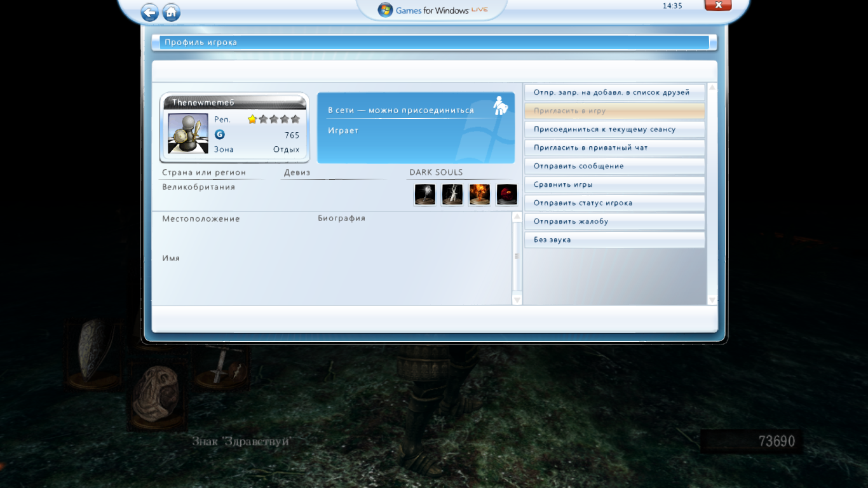
Task: Click the Девиз label
Action: [297, 172]
